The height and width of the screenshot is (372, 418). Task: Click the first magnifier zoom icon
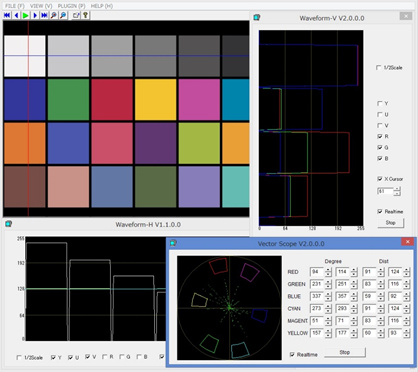(54, 15)
